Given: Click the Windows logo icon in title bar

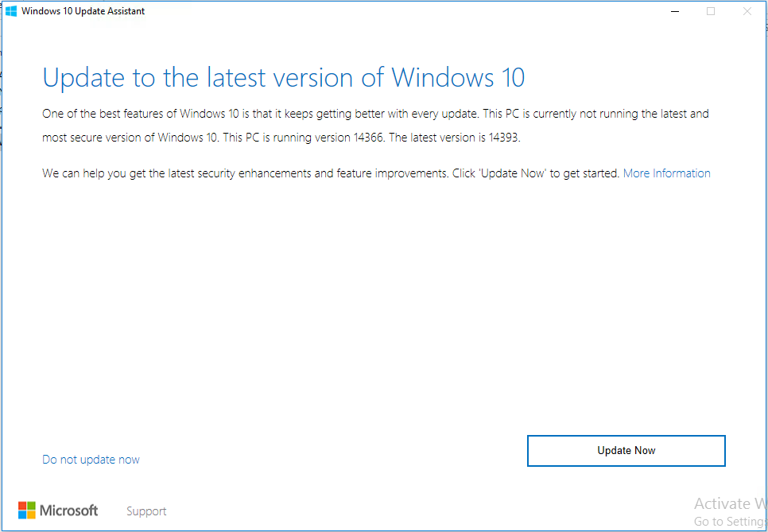Looking at the screenshot, I should click(11, 11).
